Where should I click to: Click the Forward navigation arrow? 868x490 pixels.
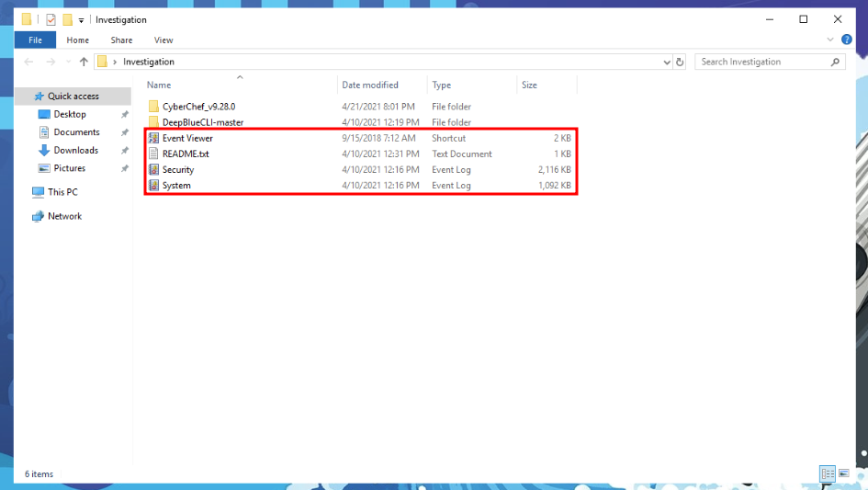[x=51, y=62]
